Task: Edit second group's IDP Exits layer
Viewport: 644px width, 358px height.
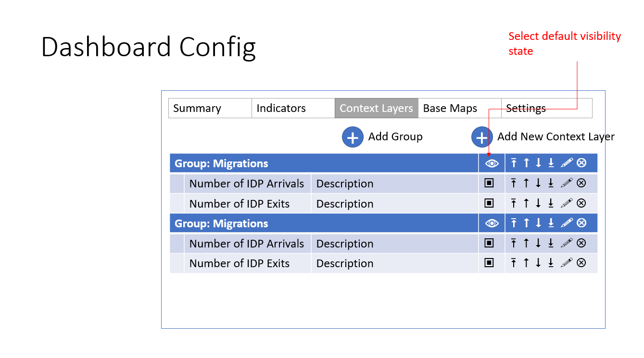Action: click(567, 263)
